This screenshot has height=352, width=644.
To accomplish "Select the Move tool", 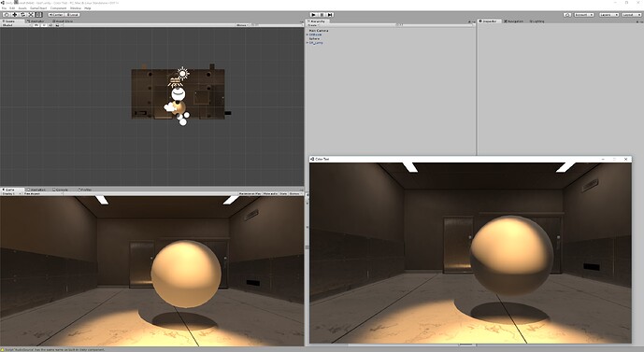I will pyautogui.click(x=15, y=15).
